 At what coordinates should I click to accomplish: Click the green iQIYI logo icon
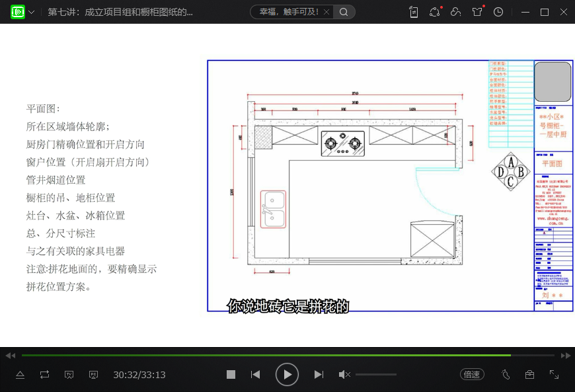coord(18,12)
